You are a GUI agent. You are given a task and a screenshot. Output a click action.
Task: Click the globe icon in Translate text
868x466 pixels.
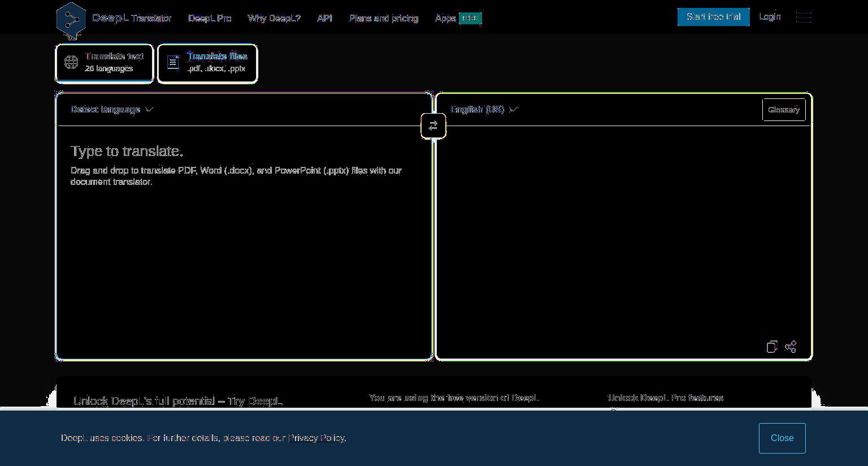pyautogui.click(x=71, y=62)
